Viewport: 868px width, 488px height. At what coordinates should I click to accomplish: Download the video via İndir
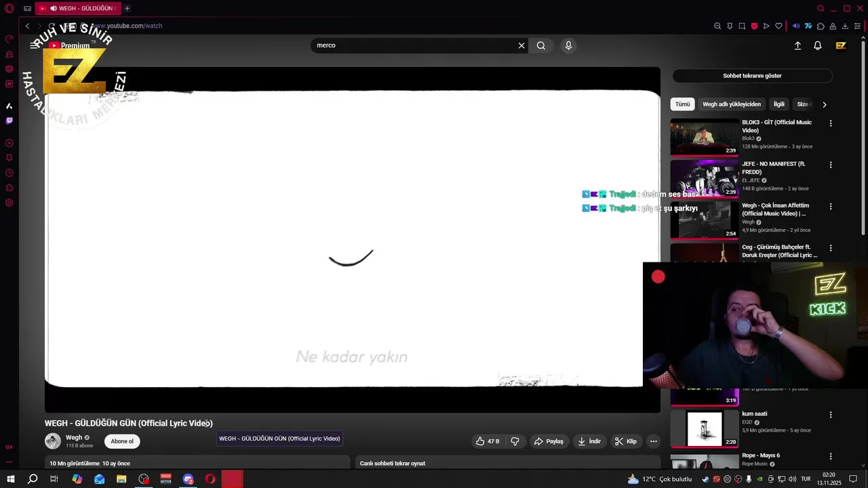(589, 441)
